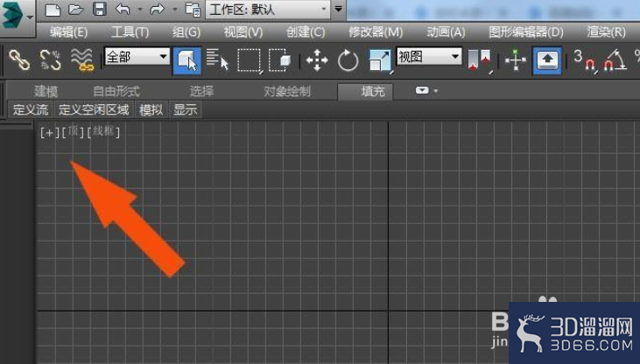Open the 渲染(R) menu

[x=606, y=32]
